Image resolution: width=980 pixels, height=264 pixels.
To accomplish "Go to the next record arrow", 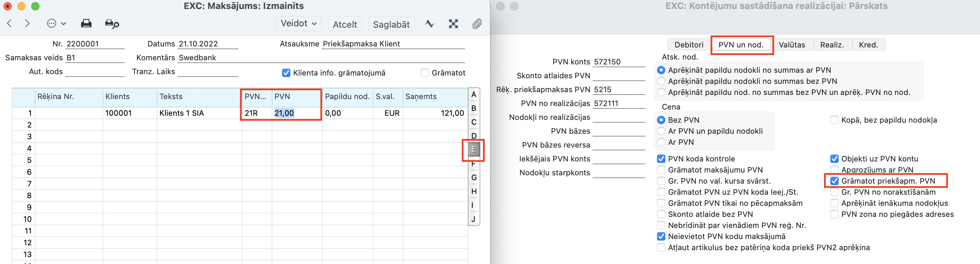I will tap(27, 24).
